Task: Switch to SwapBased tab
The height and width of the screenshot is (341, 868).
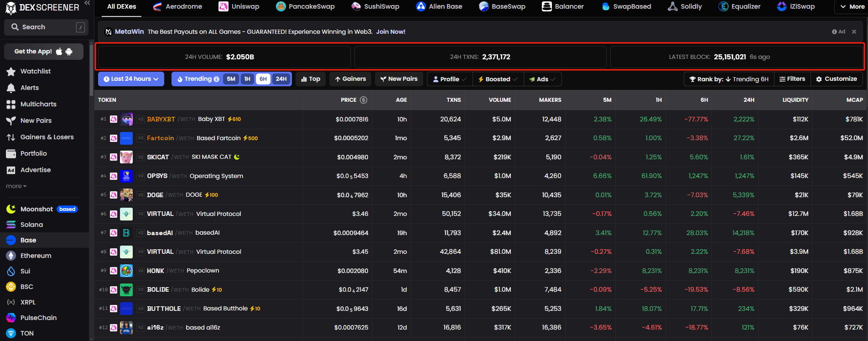Action: coord(626,7)
